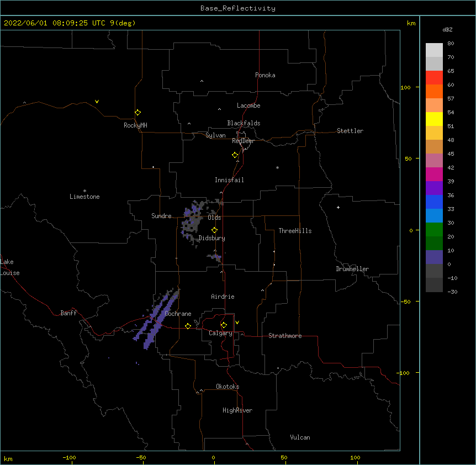The image size is (476, 465).
Task: Click the Blackfalds label
Action: (x=244, y=123)
